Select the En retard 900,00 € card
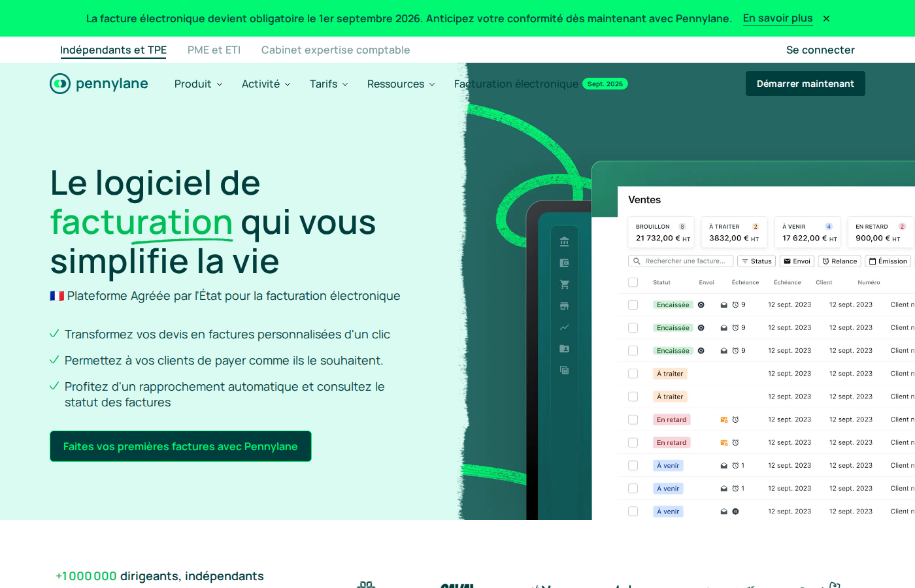Viewport: 915px width, 588px height. click(x=880, y=233)
